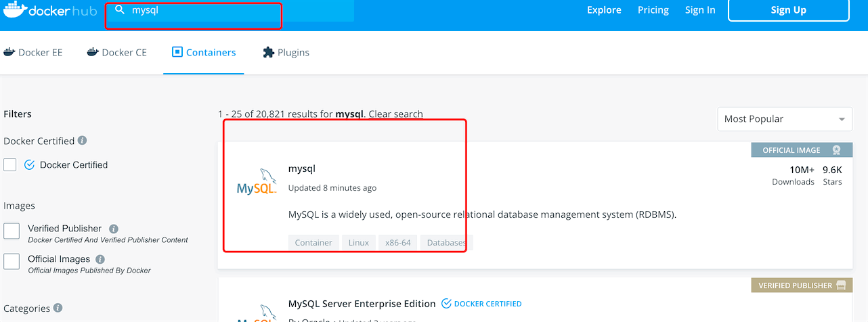Viewport: 868px width, 322px height.
Task: Click the Sign In link
Action: (x=700, y=10)
